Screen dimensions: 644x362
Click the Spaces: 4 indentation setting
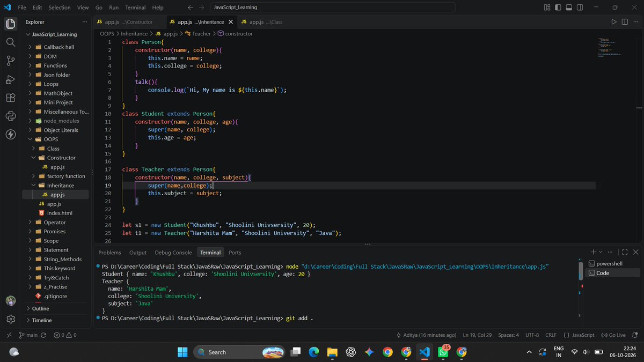(508, 335)
